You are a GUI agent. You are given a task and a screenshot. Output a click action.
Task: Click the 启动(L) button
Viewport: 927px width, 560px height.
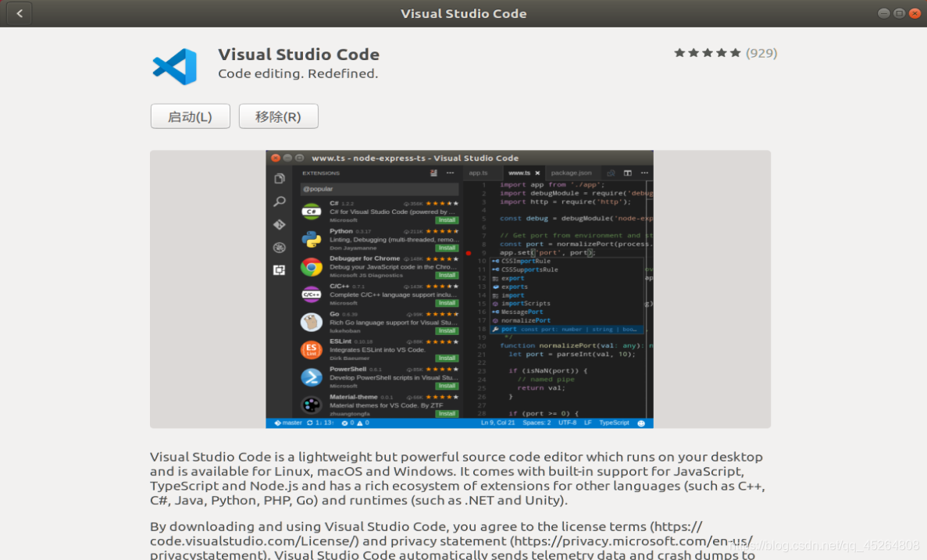click(190, 116)
